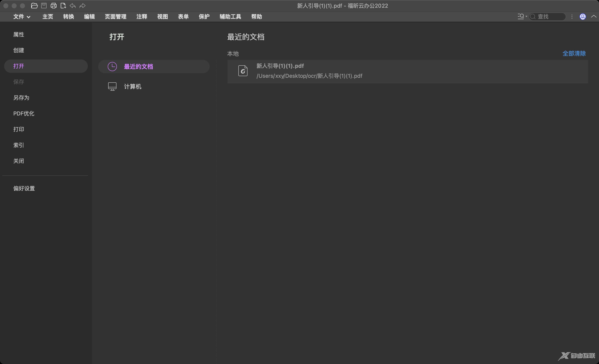This screenshot has height=364, width=599.
Task: Click the PDF file icon of 新人引导(1)(1).pdf
Action: tap(243, 71)
